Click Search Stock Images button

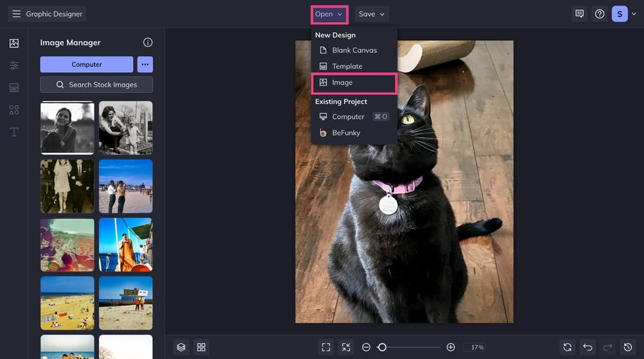pyautogui.click(x=96, y=85)
